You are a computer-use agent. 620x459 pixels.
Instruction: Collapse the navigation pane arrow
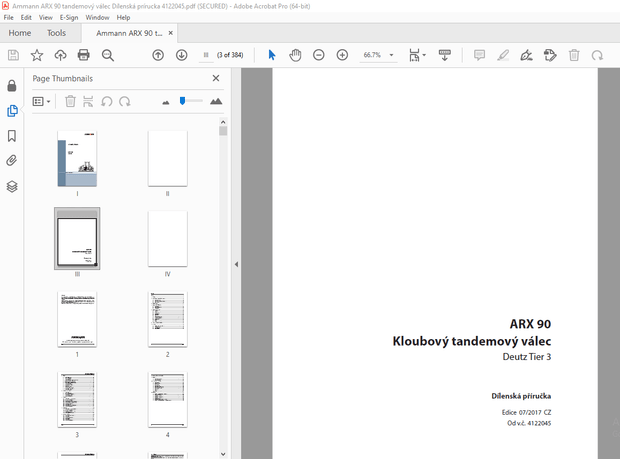(236, 264)
